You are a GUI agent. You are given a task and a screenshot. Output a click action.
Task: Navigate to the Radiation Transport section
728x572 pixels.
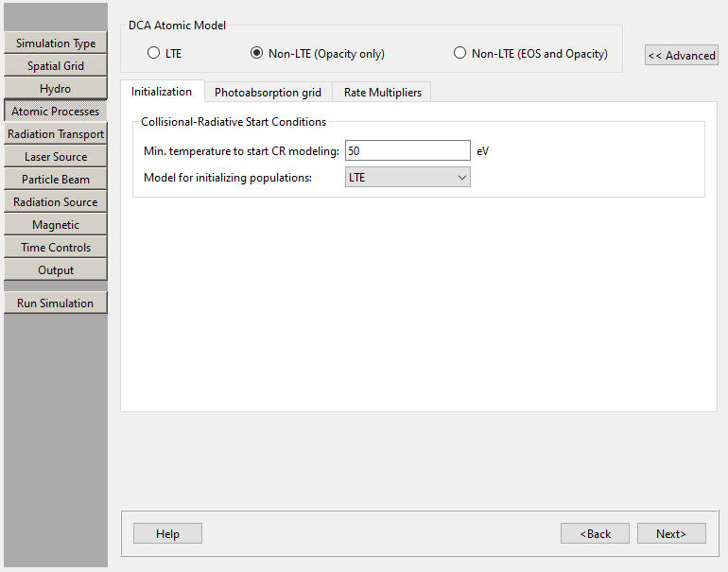pyautogui.click(x=56, y=134)
